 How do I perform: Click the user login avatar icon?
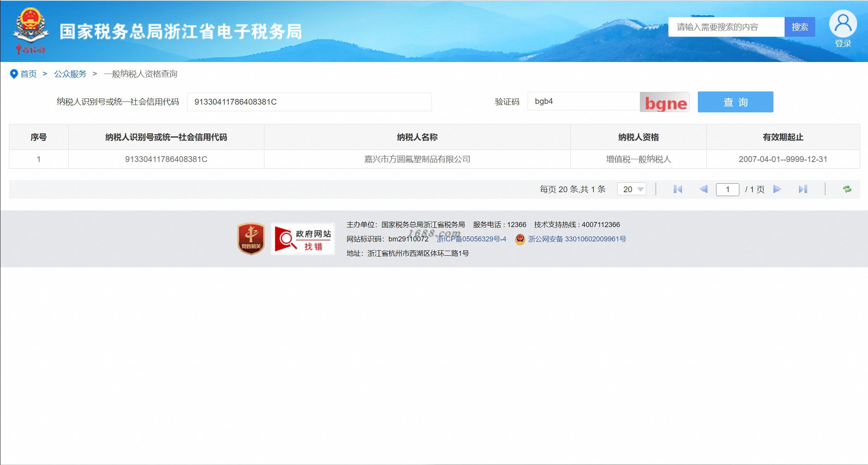(842, 24)
